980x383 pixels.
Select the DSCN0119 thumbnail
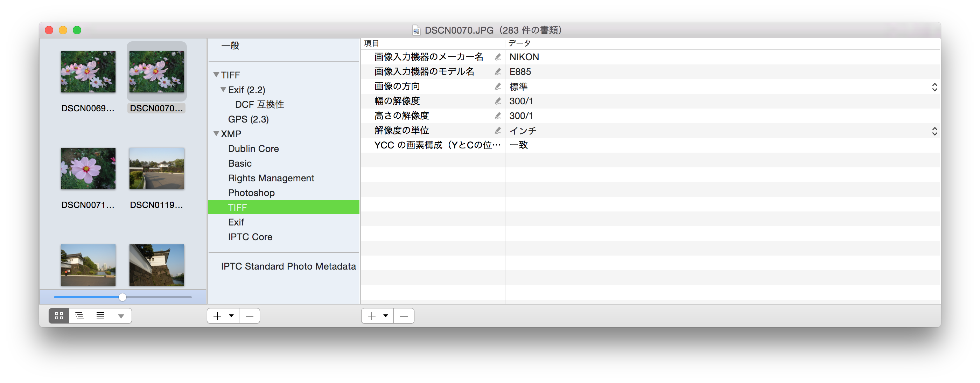click(x=156, y=168)
